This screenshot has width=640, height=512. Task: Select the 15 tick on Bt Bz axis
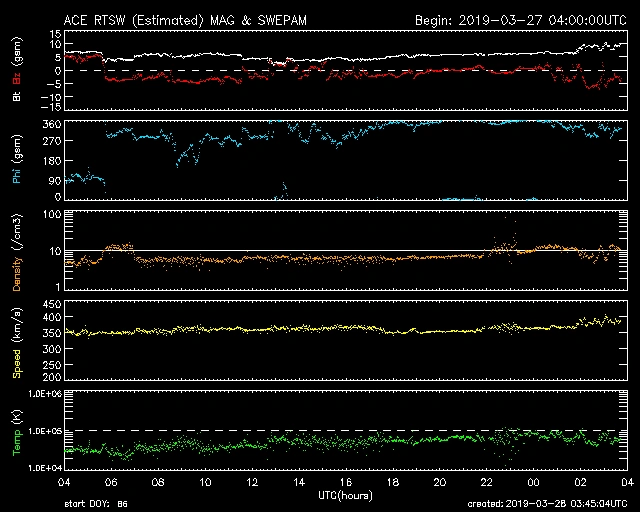click(x=56, y=34)
